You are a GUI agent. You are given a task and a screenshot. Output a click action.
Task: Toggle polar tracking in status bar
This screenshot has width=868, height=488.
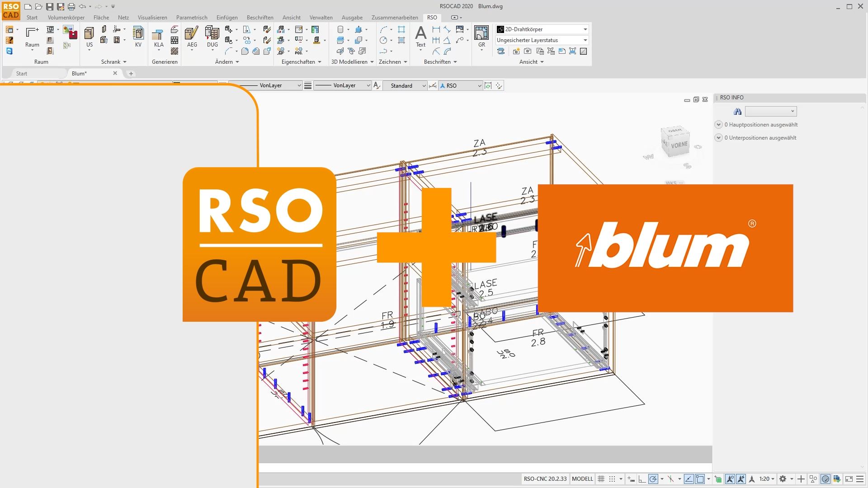tap(653, 479)
